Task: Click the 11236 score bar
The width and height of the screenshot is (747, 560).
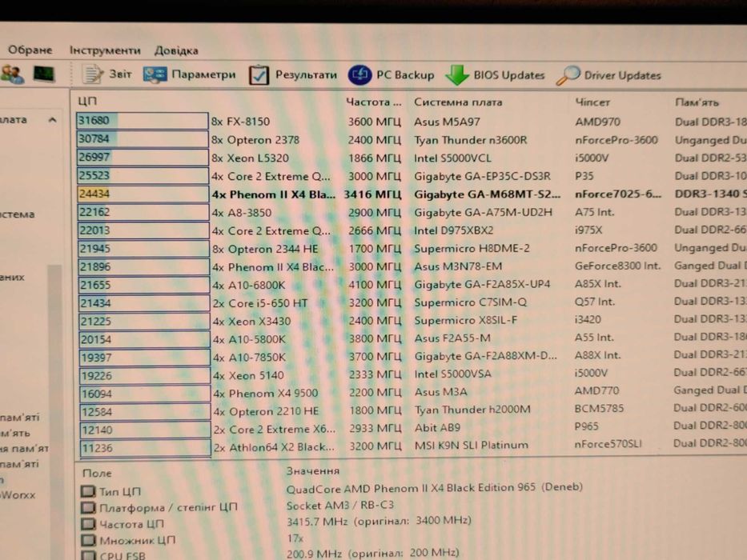Action: pos(145,448)
